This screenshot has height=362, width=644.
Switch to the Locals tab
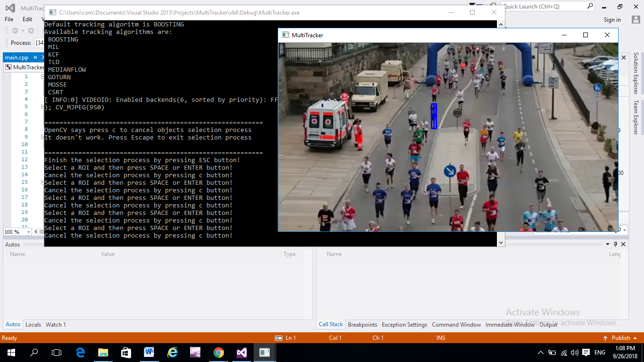(x=33, y=324)
